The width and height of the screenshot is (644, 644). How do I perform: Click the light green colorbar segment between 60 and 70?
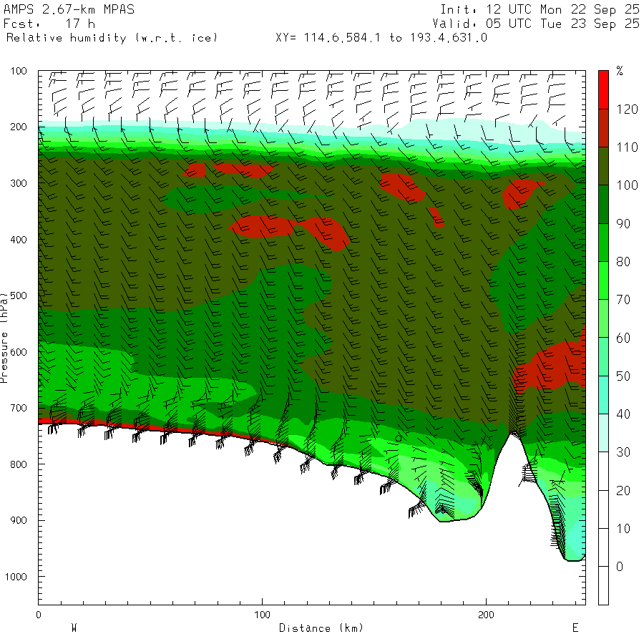(x=603, y=318)
